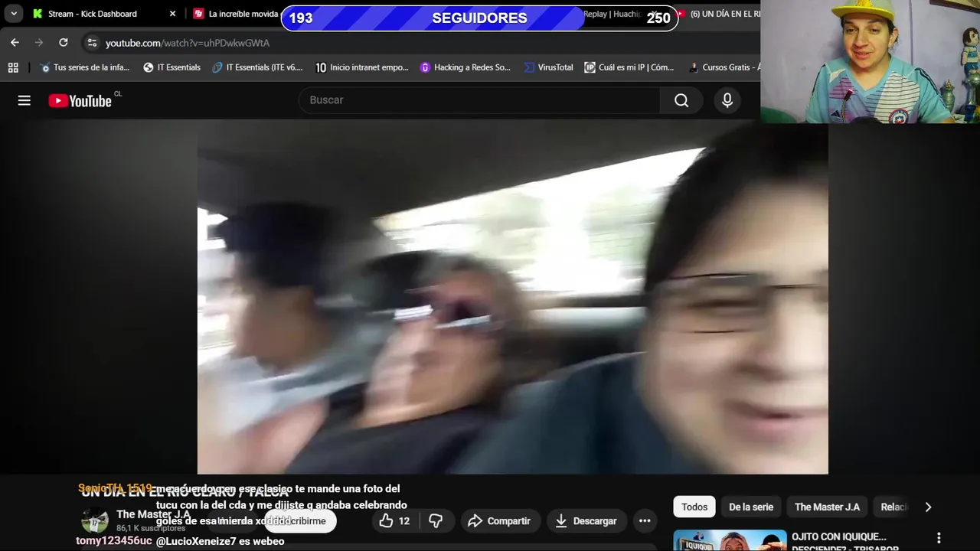Open options for OJITO CON IQUIQUE video
980x551 pixels.
coord(939,538)
